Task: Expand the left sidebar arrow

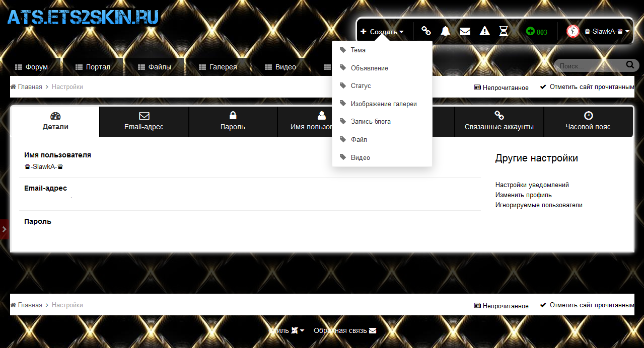Action: tap(4, 229)
